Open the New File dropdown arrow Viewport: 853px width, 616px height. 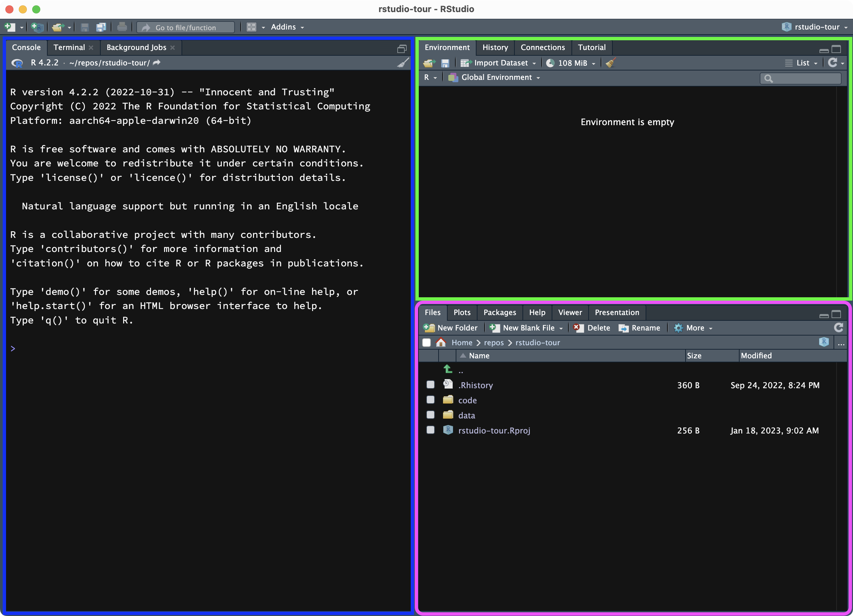coord(21,28)
